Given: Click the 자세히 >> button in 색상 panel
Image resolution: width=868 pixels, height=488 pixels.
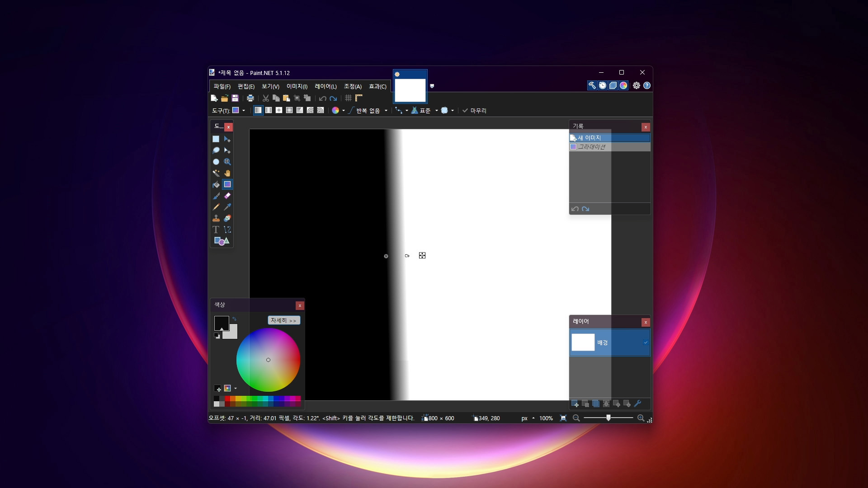Looking at the screenshot, I should coord(283,320).
